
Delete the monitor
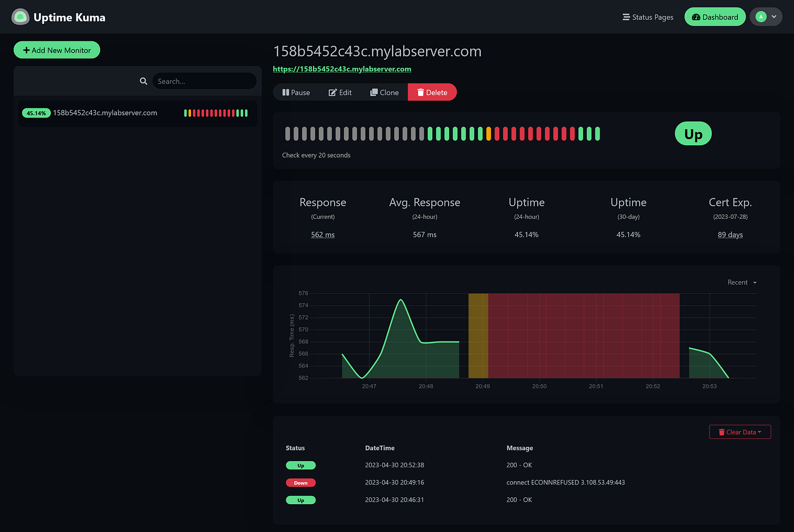click(x=432, y=92)
